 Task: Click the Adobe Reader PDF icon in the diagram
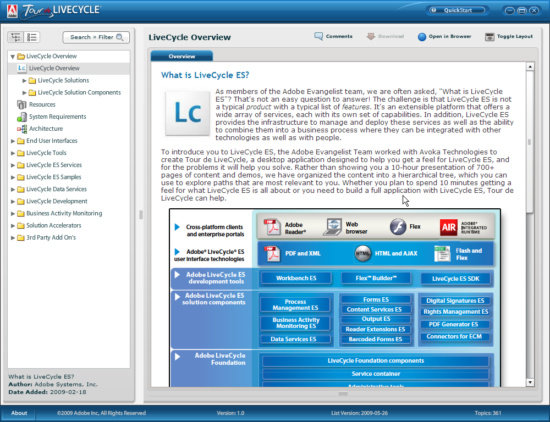[272, 227]
